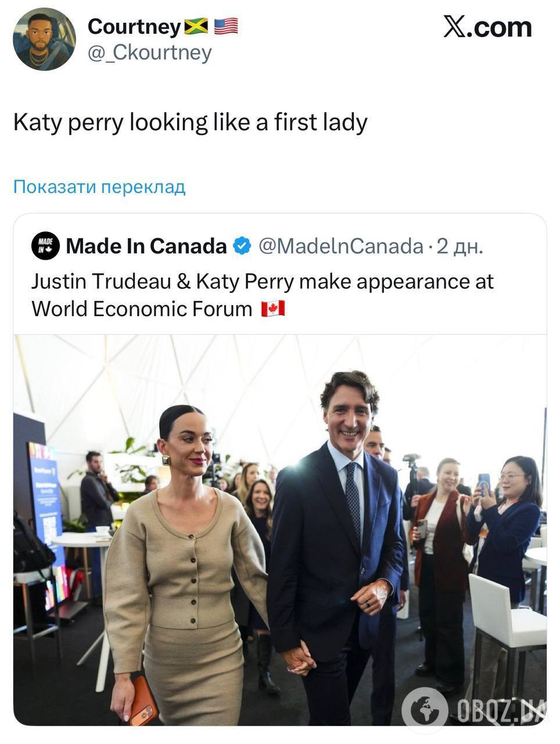Click the Courtney display name
The width and height of the screenshot is (560, 744).
[x=134, y=26]
